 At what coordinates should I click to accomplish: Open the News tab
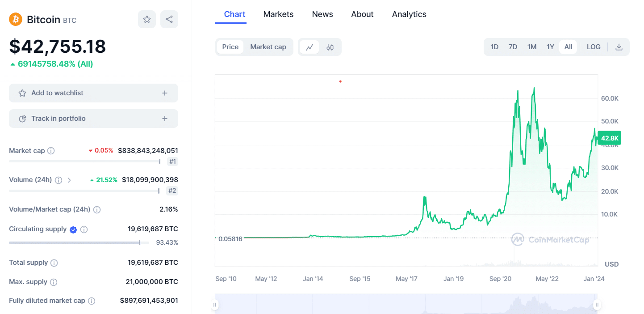click(x=322, y=14)
